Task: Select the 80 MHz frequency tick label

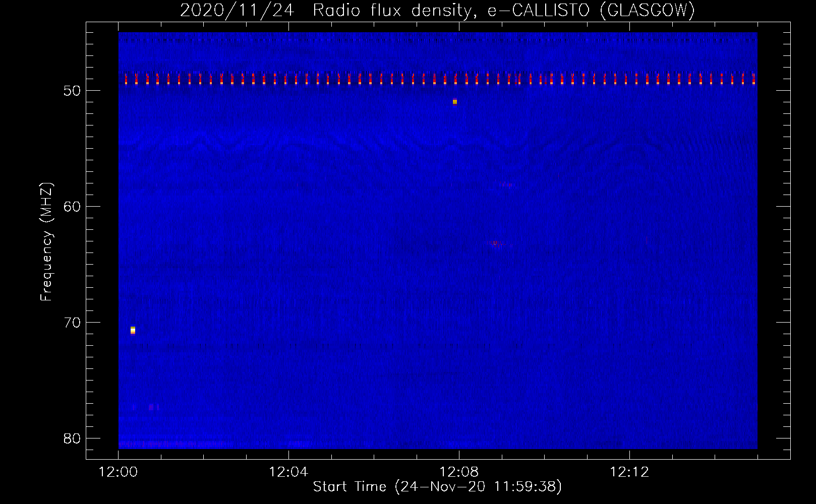Action: (x=72, y=438)
